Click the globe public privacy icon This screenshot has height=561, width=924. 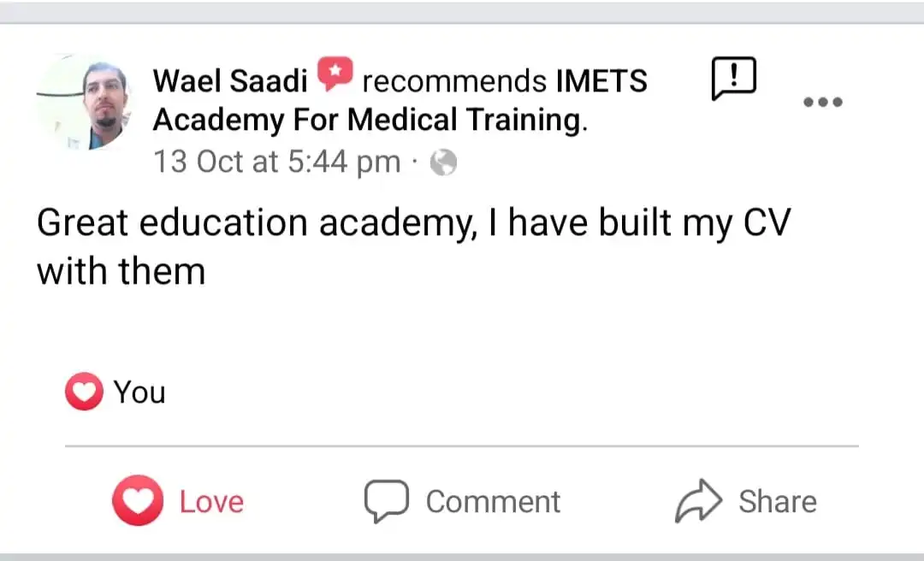tap(443, 162)
